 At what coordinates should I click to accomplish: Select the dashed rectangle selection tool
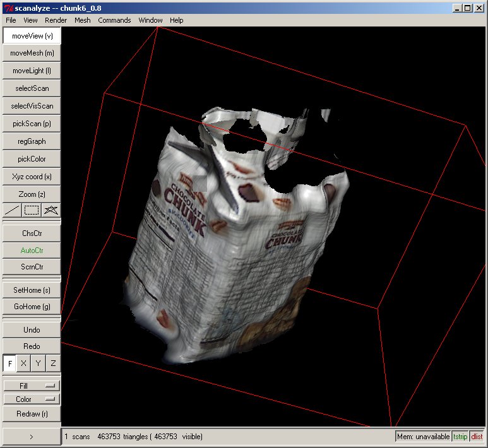pos(32,210)
